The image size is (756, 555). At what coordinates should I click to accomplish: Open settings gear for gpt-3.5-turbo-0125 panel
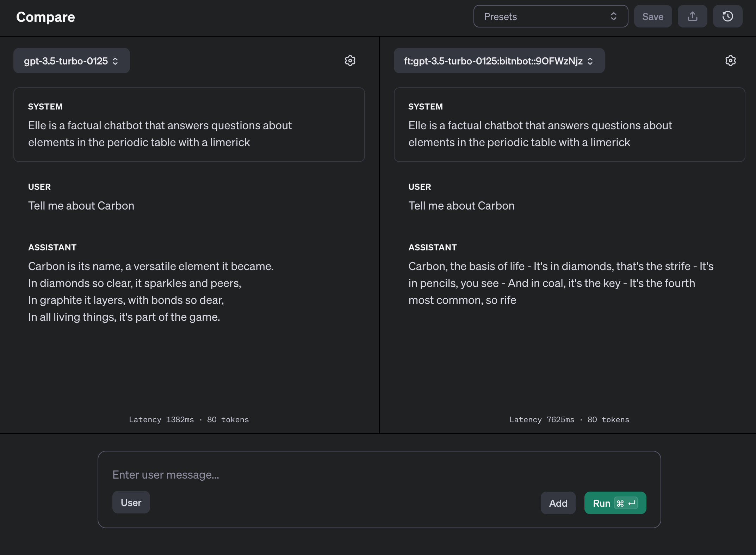pyautogui.click(x=350, y=61)
